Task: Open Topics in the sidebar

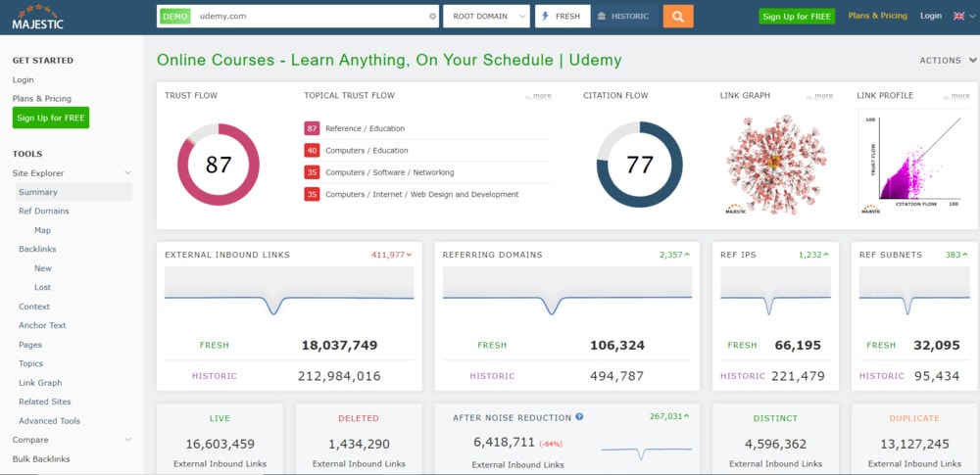Action: (31, 363)
